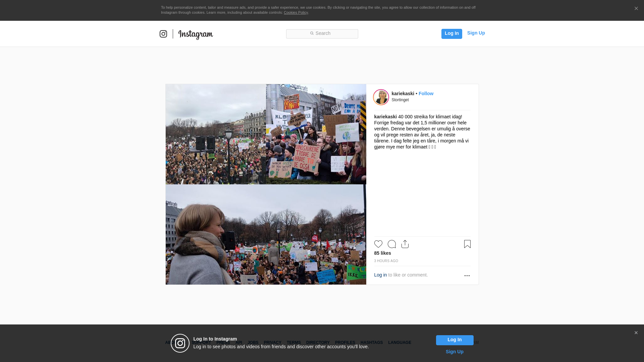Viewport: 644px width, 362px height.
Task: Close the bottom Log In to Instagram banner
Action: [636, 333]
